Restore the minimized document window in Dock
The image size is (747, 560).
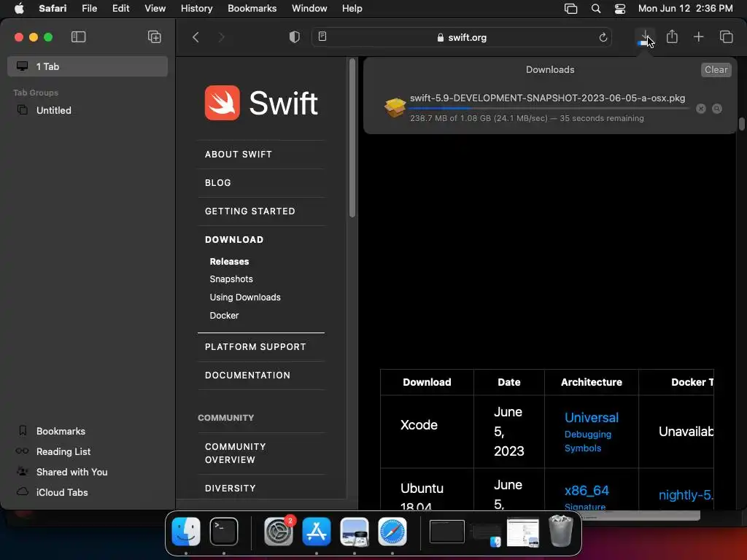click(522, 532)
